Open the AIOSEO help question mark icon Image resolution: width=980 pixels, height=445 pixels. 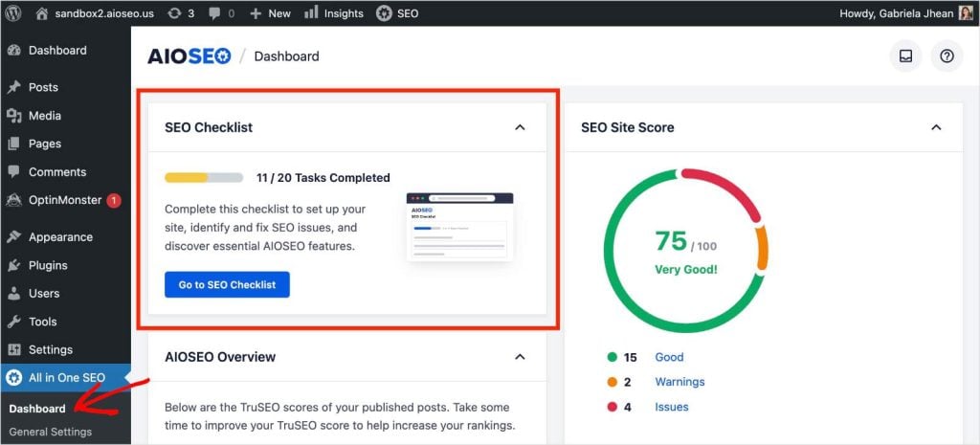pos(947,56)
